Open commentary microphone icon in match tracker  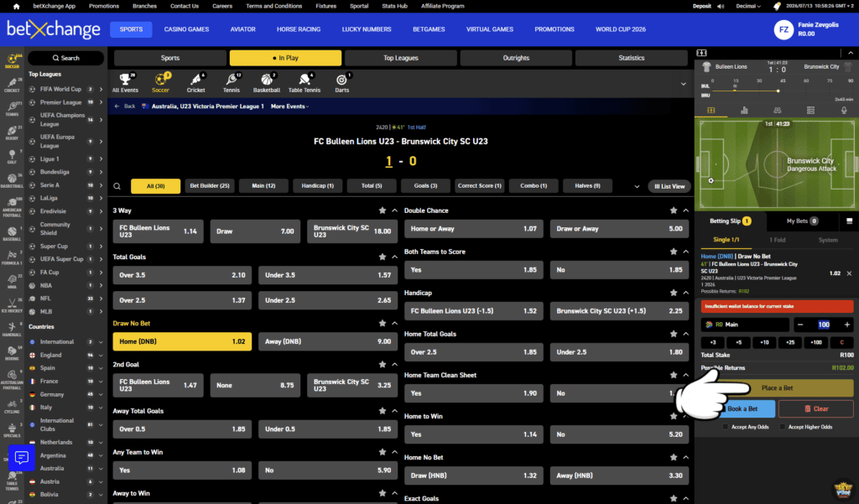pos(844,110)
